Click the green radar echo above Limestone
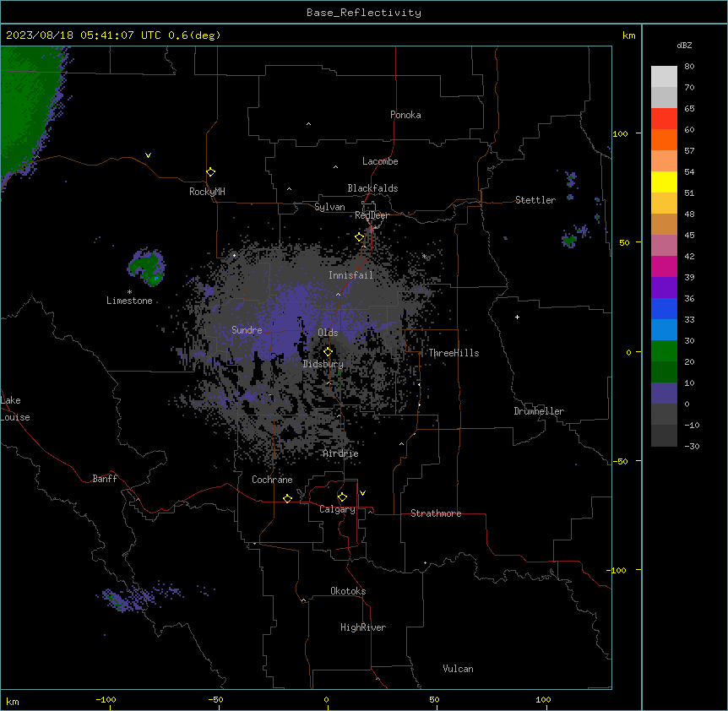Image resolution: width=728 pixels, height=711 pixels. point(147,268)
